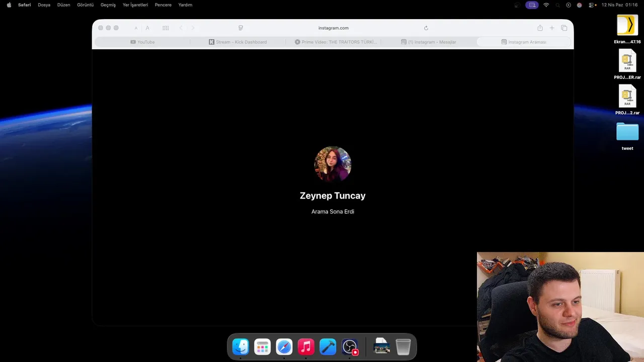
Task: Open the Düzen menu
Action: point(63,5)
